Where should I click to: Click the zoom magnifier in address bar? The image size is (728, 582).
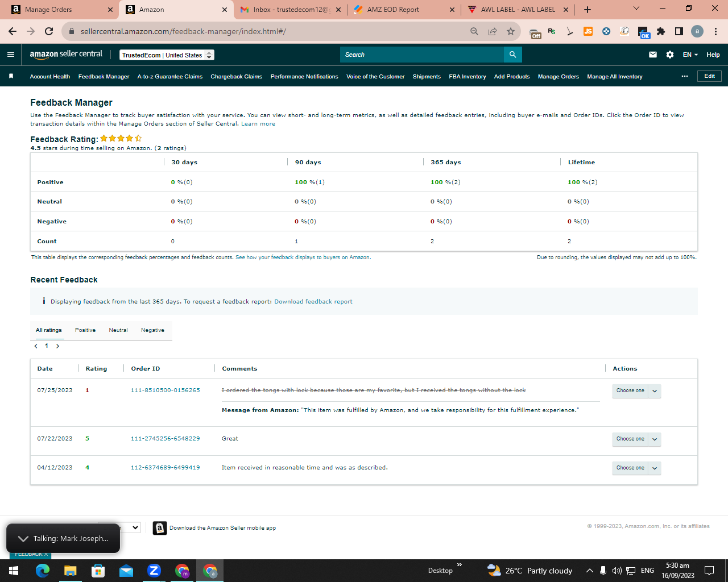(474, 31)
